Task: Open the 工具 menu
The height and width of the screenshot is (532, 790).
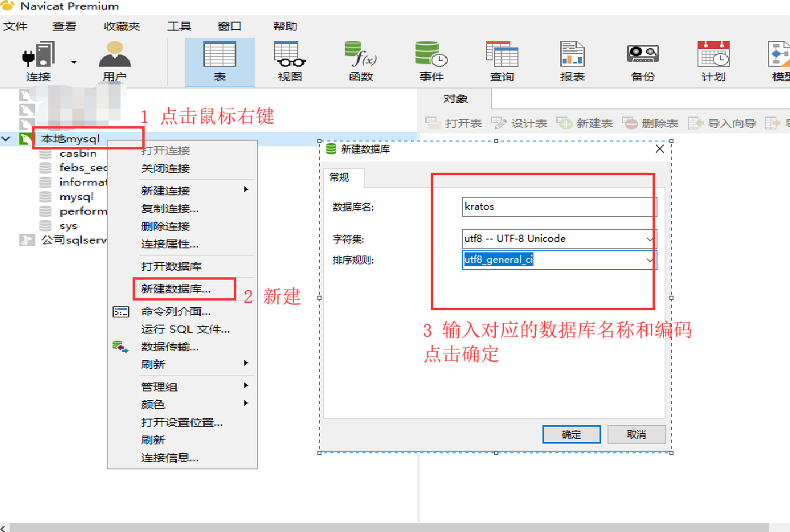Action: click(x=179, y=27)
